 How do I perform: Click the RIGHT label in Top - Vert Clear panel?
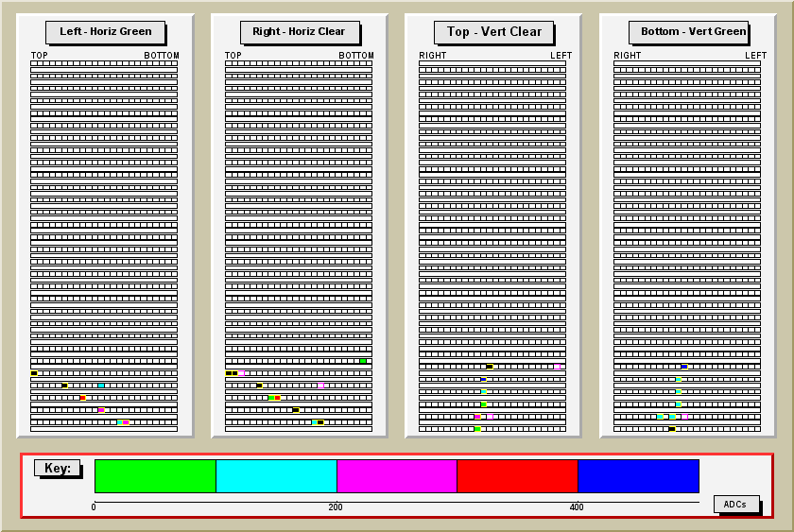click(x=433, y=55)
